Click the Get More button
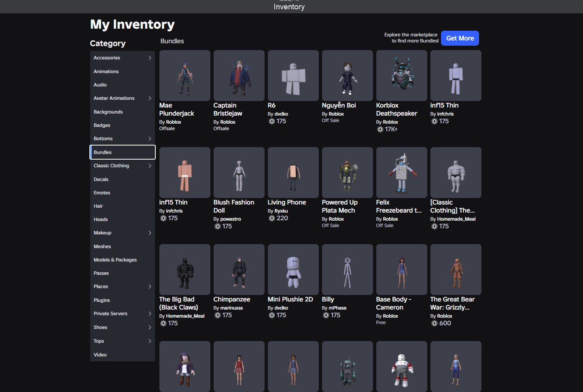 pos(460,38)
